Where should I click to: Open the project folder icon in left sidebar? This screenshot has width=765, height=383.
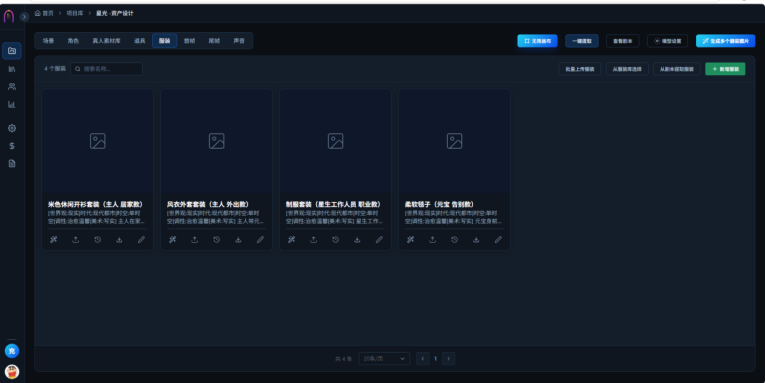[x=12, y=51]
